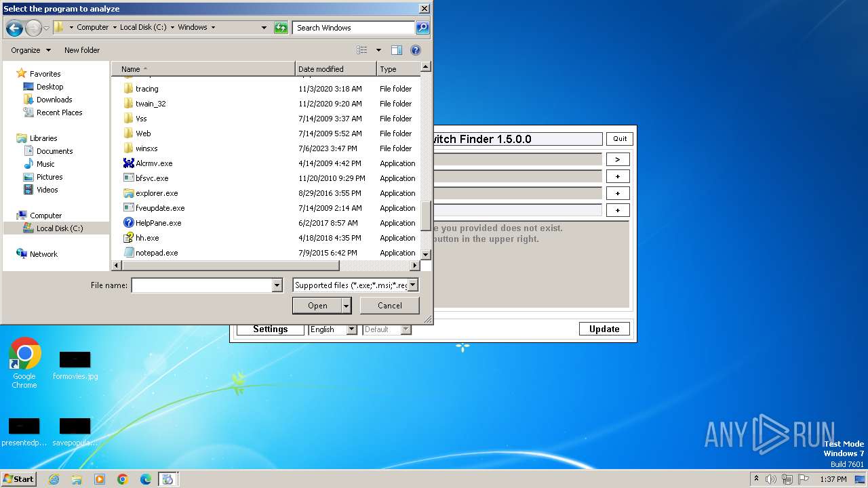Screen dimensions: 868x488
Task: Click the horizontal scrollbar right arrow
Action: (x=415, y=266)
